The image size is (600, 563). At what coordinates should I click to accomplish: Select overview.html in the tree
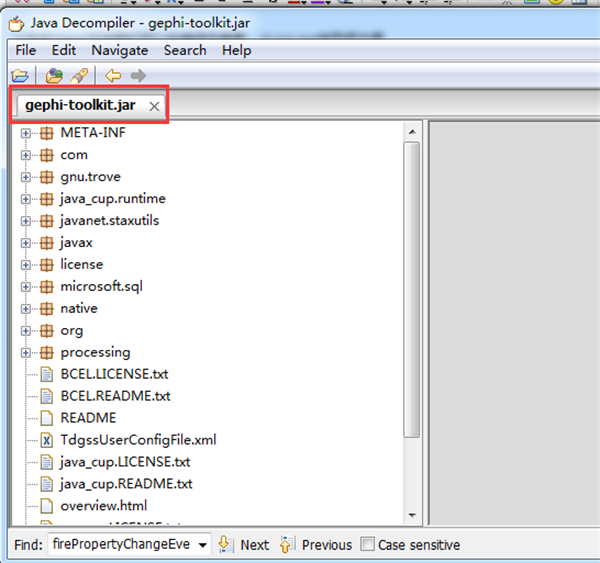click(x=104, y=506)
